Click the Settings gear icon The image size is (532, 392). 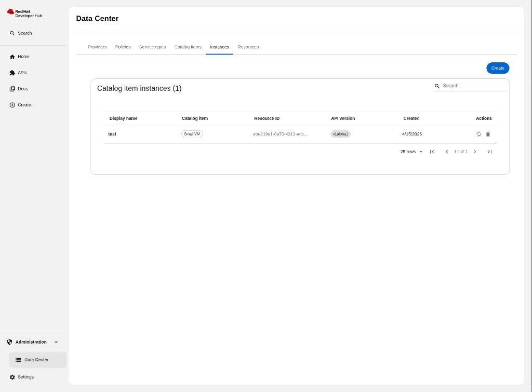click(x=12, y=377)
